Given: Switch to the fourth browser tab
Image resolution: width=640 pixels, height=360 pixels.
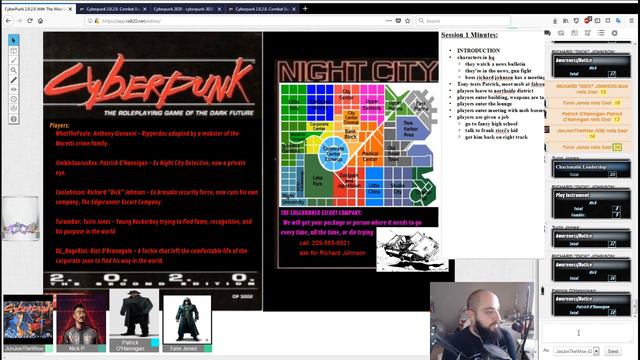Looking at the screenshot, I should 262,9.
